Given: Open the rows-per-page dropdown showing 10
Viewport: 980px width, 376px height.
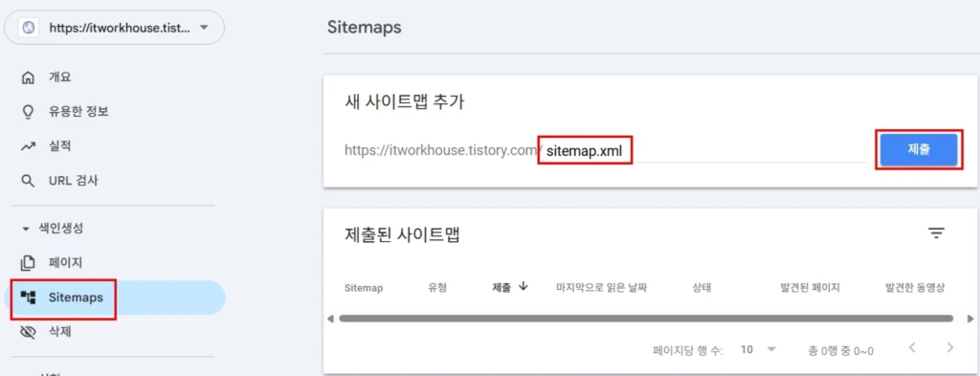Looking at the screenshot, I should [x=758, y=350].
